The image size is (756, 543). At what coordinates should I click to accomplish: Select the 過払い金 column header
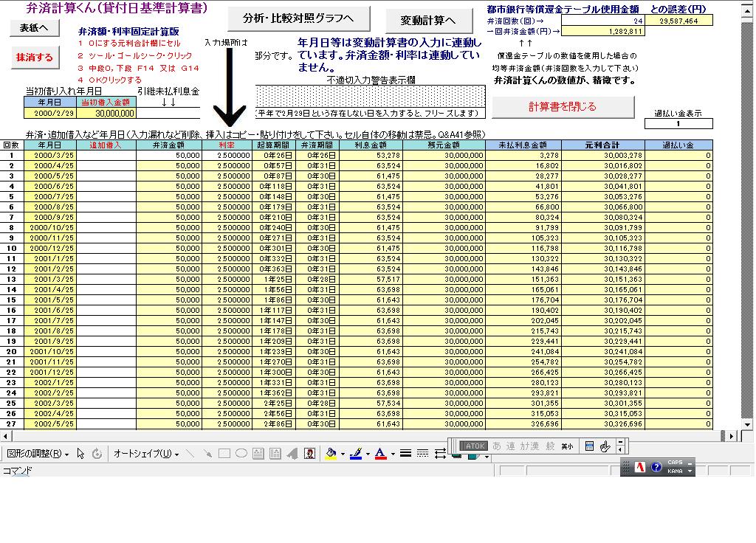pyautogui.click(x=678, y=145)
